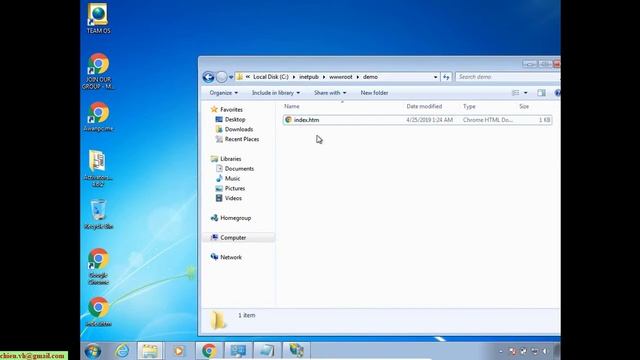Viewport: 640px width, 360px height.
Task: Show hidden tray icons arrow
Action: pyautogui.click(x=501, y=351)
